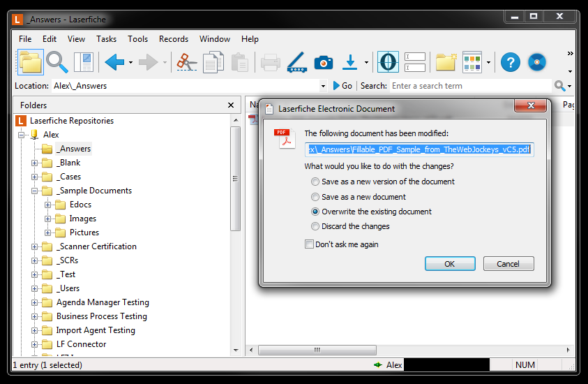Open the Location path dropdown arrow
Screen dimensions: 588x384
pos(323,86)
